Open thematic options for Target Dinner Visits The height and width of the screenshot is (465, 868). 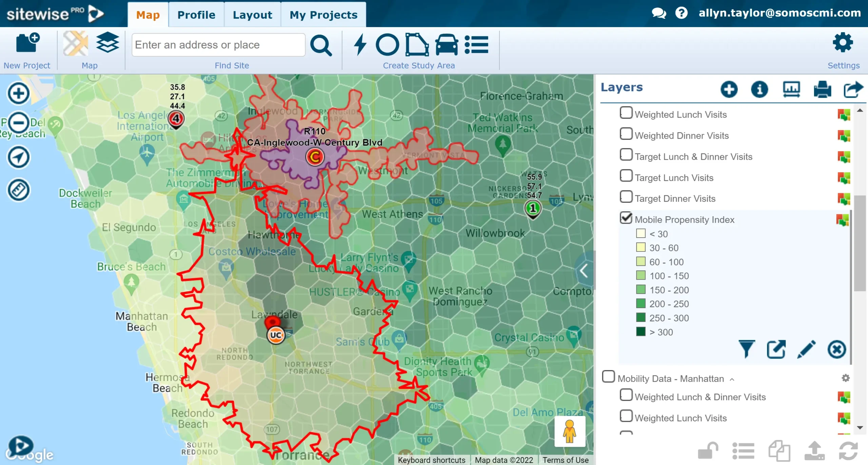844,199
